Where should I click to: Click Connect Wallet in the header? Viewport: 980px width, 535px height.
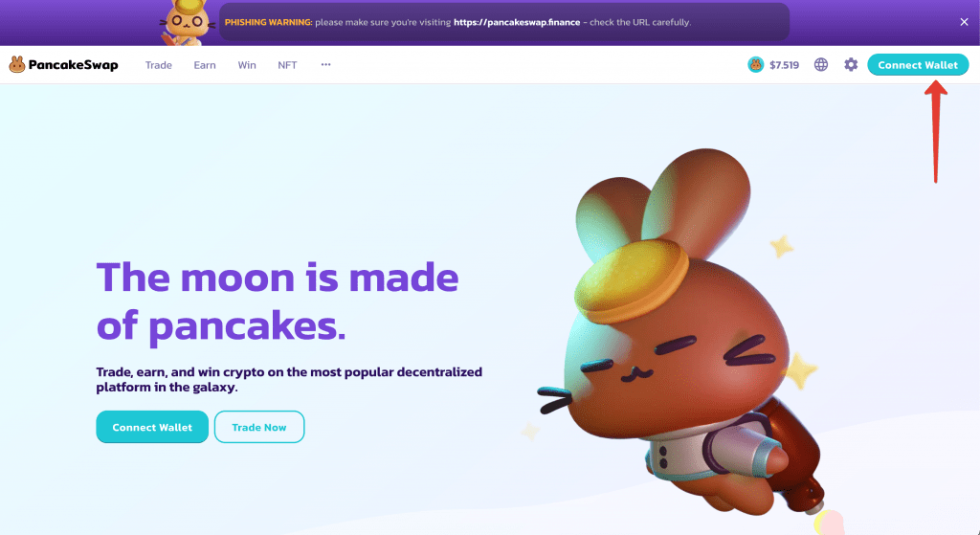point(918,65)
